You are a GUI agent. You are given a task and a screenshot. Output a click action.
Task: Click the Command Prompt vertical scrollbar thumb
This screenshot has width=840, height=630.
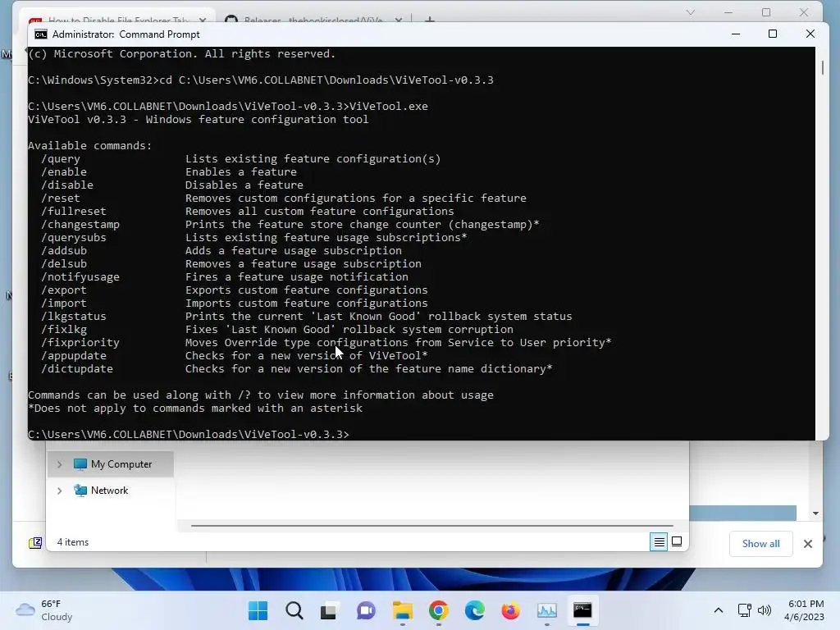(822, 67)
